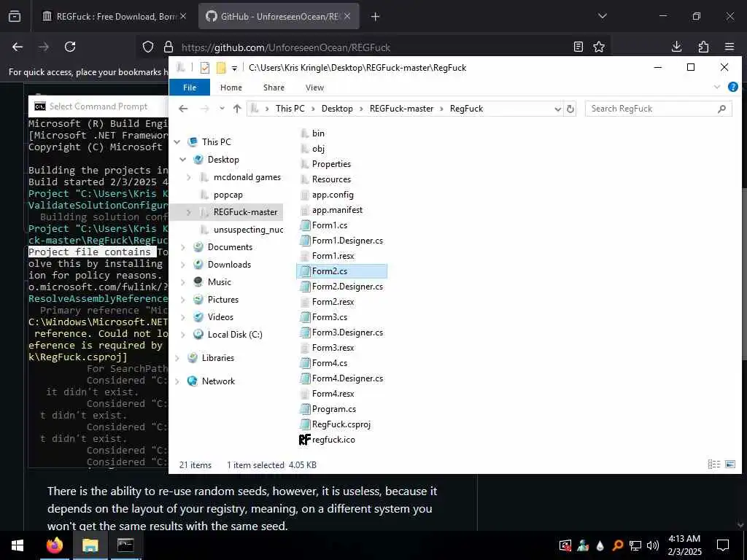Open the Windows Start menu

[18, 545]
